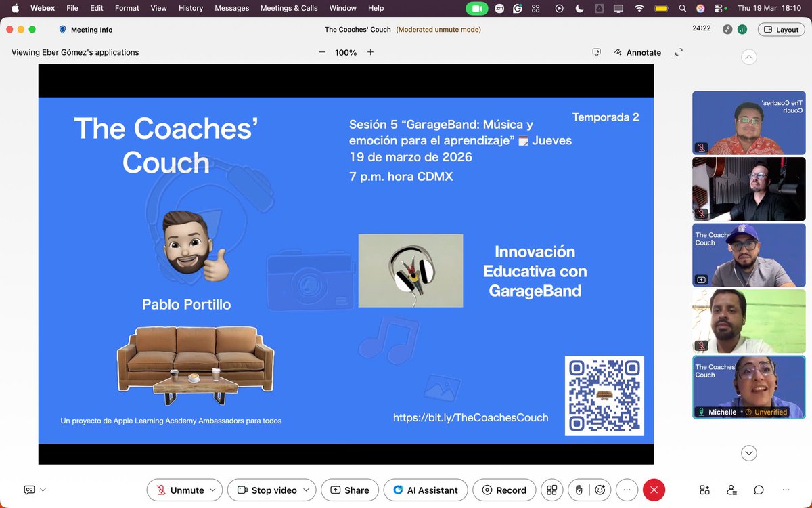The width and height of the screenshot is (812, 508).
Task: Select the top participant video in floral shirt
Action: [x=748, y=123]
